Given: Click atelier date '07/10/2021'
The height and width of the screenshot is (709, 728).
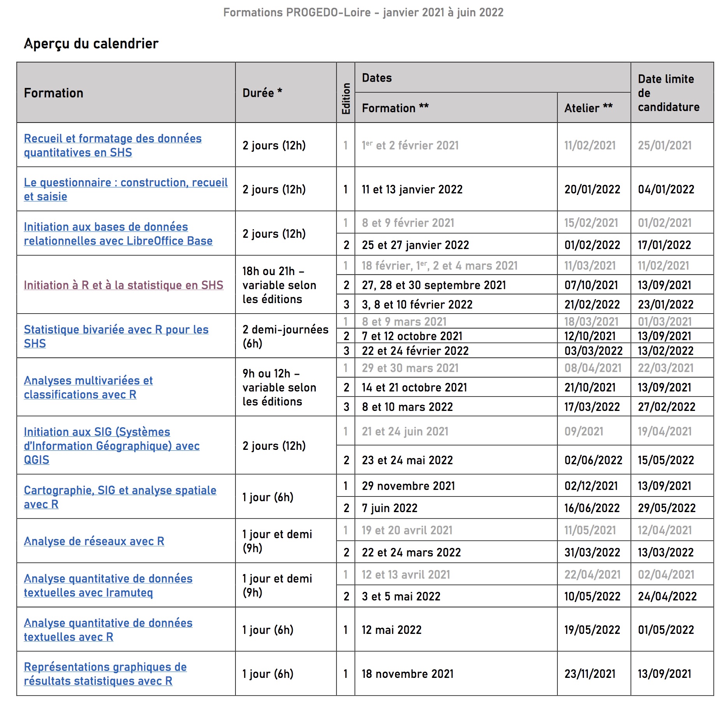Looking at the screenshot, I should pyautogui.click(x=591, y=285).
